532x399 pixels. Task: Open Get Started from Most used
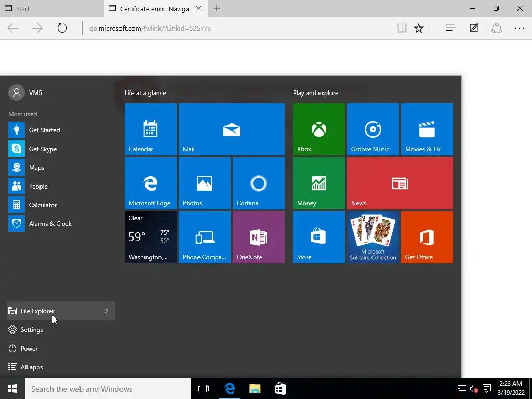pyautogui.click(x=61, y=130)
